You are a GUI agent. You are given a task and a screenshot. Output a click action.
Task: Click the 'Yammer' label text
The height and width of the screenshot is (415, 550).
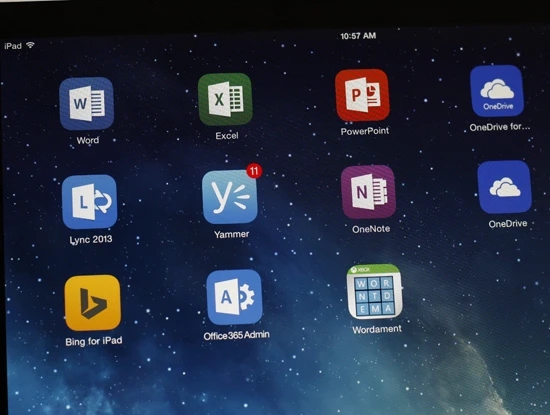tap(232, 234)
